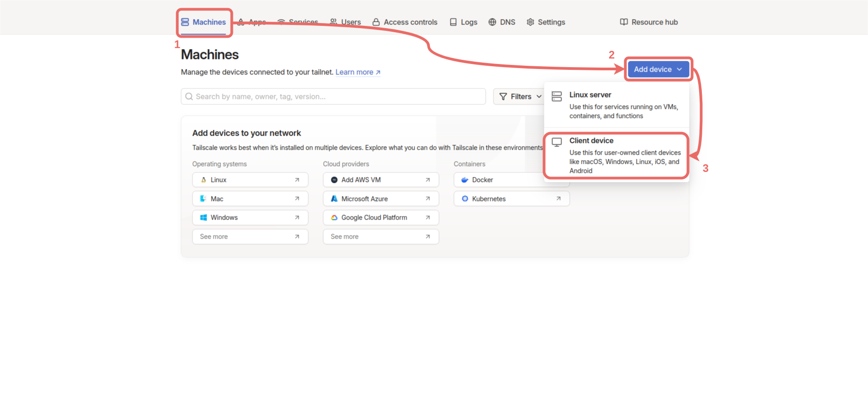Switch to the Users tab
The width and height of the screenshot is (868, 402).
pyautogui.click(x=345, y=22)
